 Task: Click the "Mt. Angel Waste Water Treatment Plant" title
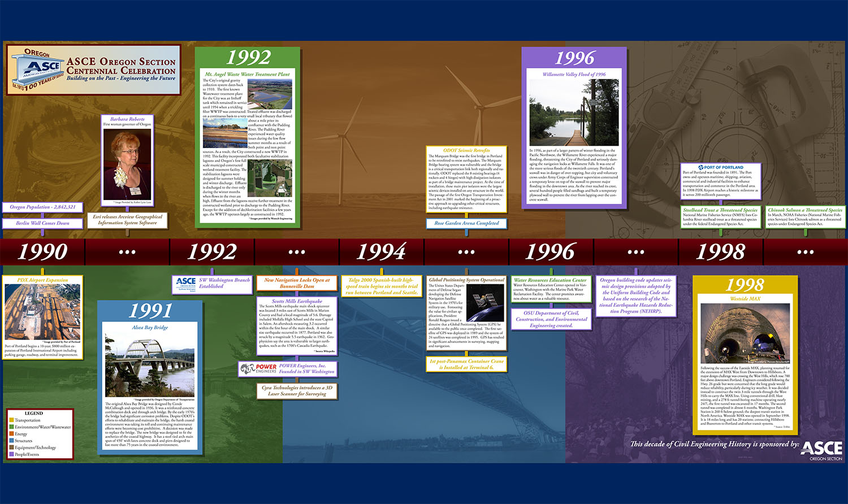(247, 74)
